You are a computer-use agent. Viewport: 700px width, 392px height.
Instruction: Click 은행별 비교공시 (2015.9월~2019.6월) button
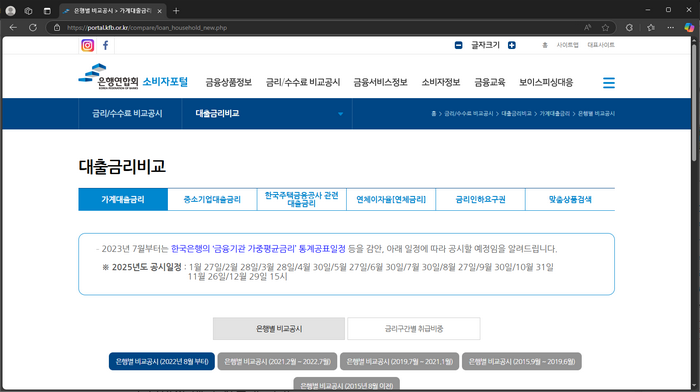[x=521, y=361]
